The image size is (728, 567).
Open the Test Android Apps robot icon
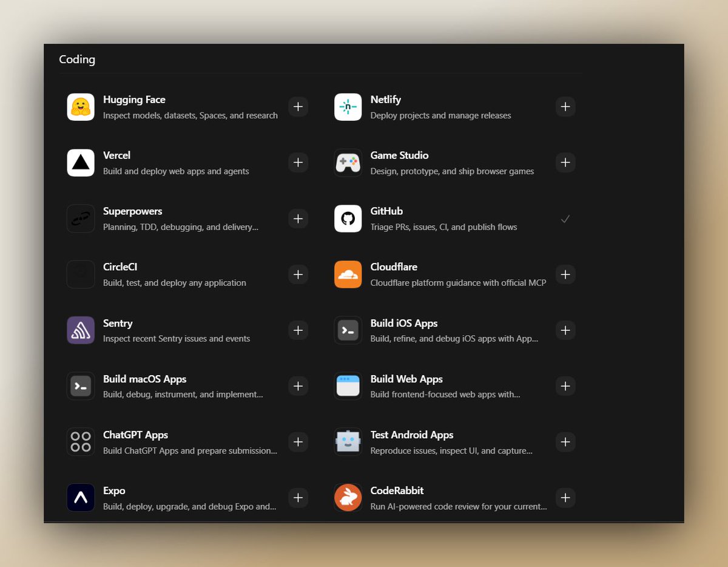[348, 442]
